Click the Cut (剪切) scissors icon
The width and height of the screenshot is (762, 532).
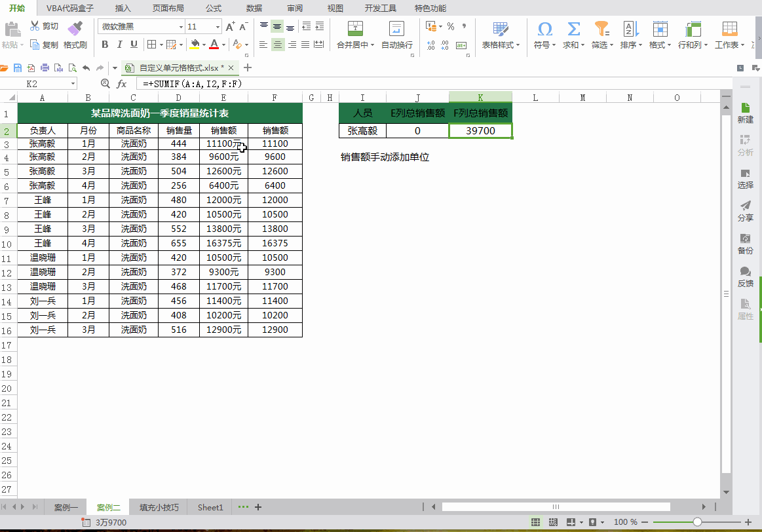tap(35, 26)
